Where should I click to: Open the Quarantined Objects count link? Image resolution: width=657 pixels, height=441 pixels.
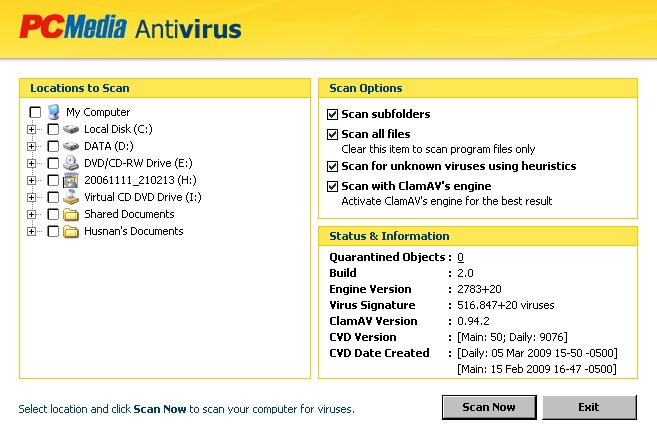point(460,257)
